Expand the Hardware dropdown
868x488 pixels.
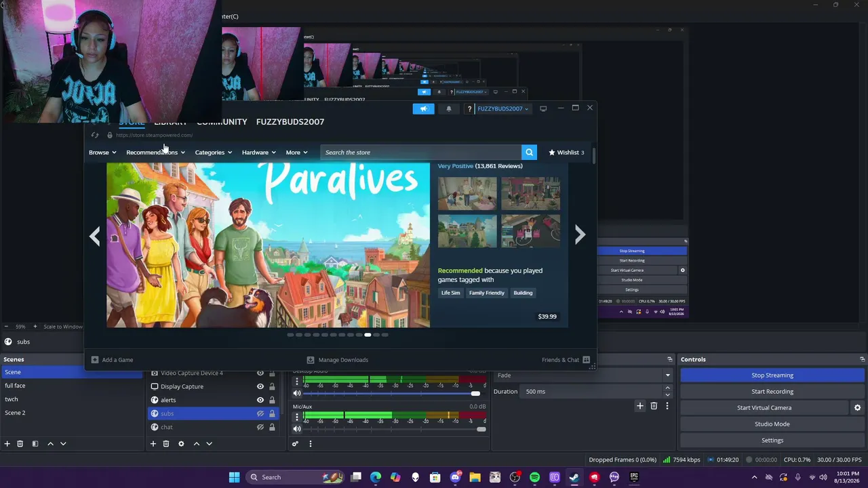[x=259, y=152]
